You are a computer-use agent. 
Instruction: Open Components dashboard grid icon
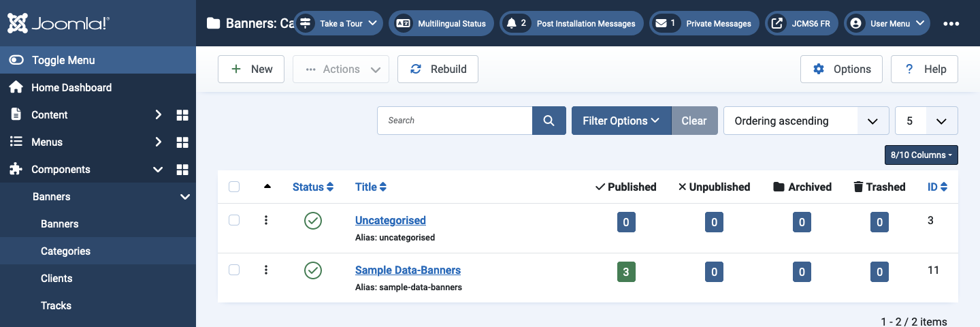click(x=182, y=170)
